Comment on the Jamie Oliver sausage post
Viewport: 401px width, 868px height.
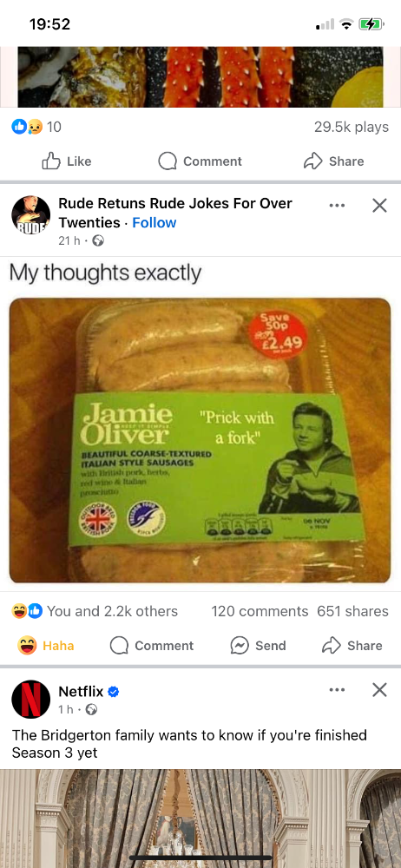152,646
